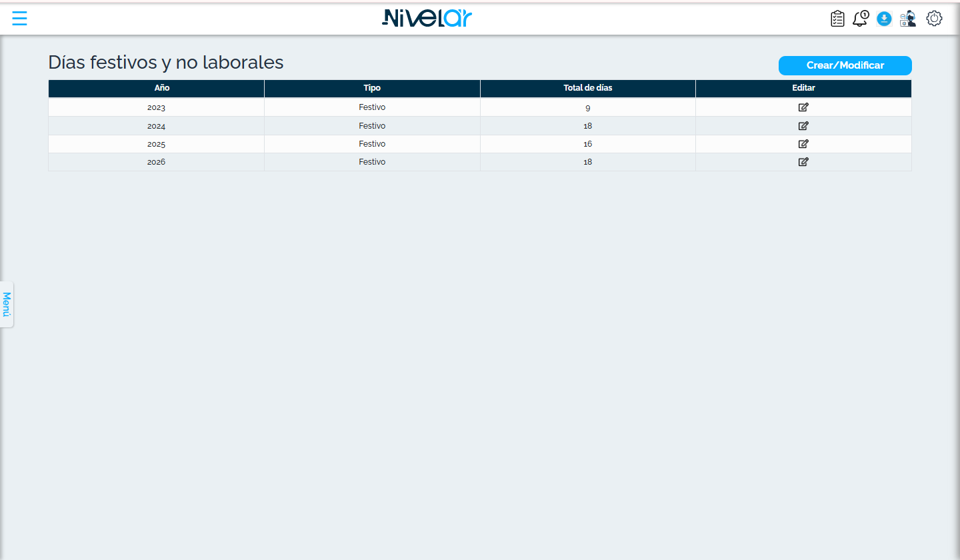Click the total 9 in 2023 row
Image resolution: width=960 pixels, height=560 pixels.
587,107
